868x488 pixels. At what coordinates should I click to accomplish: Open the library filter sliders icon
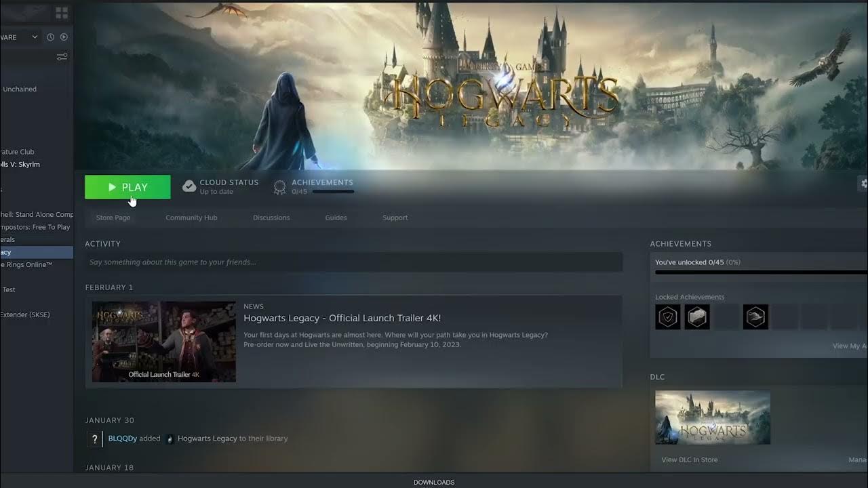(62, 57)
